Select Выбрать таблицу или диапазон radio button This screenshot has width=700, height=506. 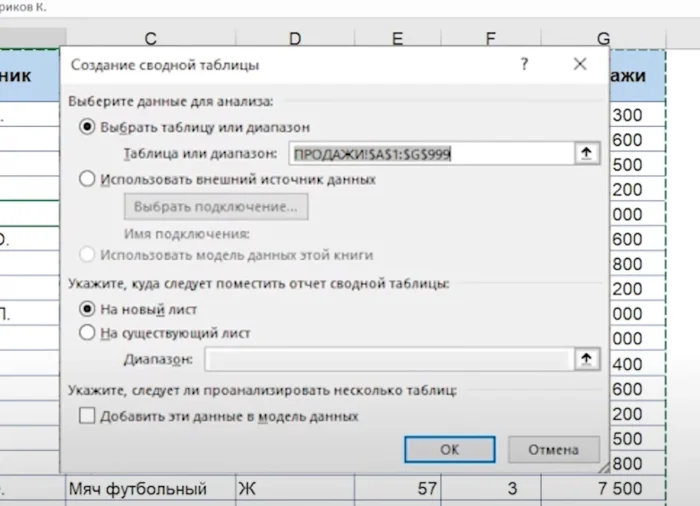pos(87,127)
